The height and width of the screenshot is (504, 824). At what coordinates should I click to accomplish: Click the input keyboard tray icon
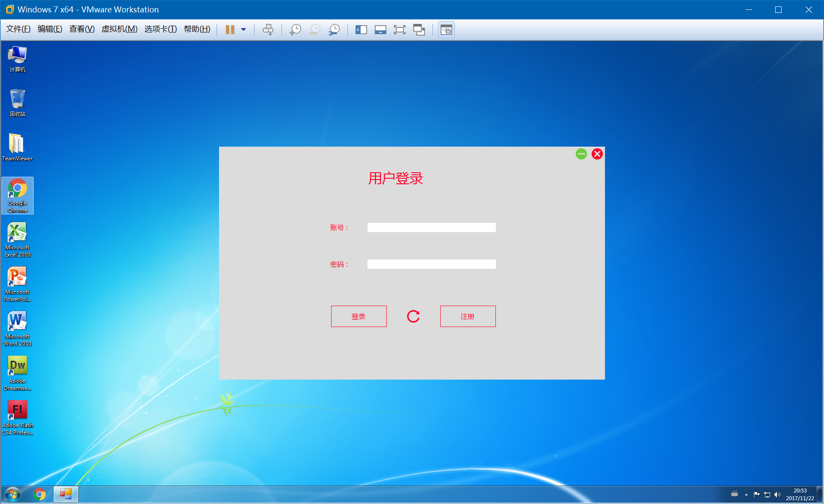[735, 494]
